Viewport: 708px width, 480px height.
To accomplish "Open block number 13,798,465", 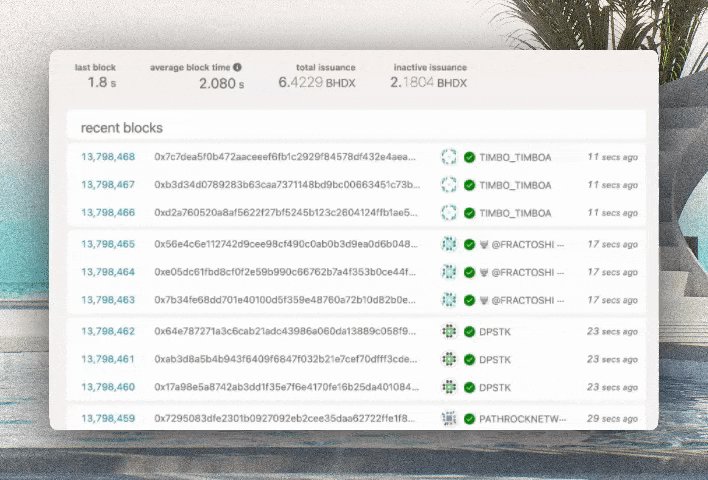I will click(108, 244).
